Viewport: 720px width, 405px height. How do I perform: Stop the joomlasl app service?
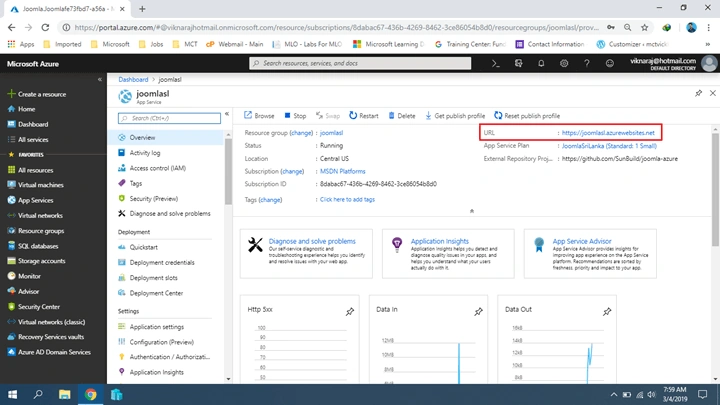tap(295, 116)
